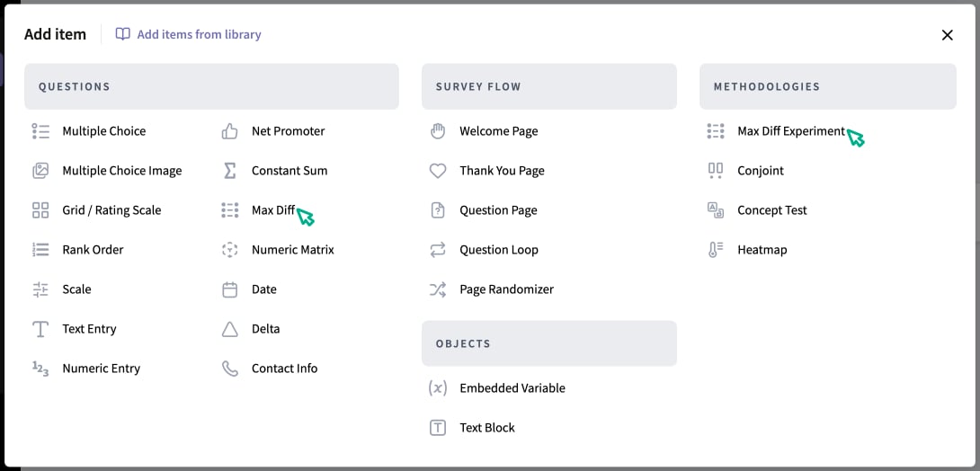This screenshot has width=980, height=471.
Task: Choose the Date calendar icon
Action: click(230, 289)
